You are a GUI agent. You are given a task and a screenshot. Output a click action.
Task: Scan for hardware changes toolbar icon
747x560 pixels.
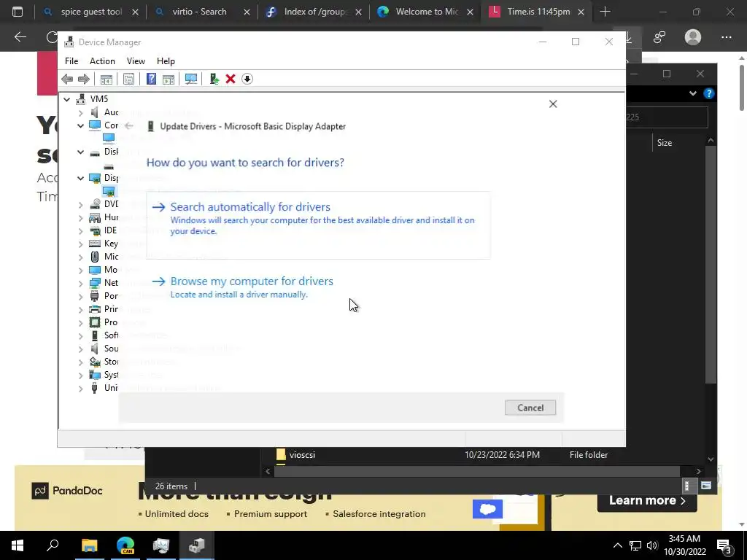(191, 79)
